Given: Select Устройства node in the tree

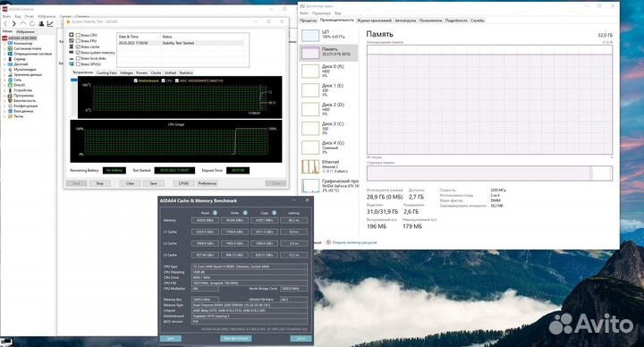Looking at the screenshot, I should tap(22, 90).
